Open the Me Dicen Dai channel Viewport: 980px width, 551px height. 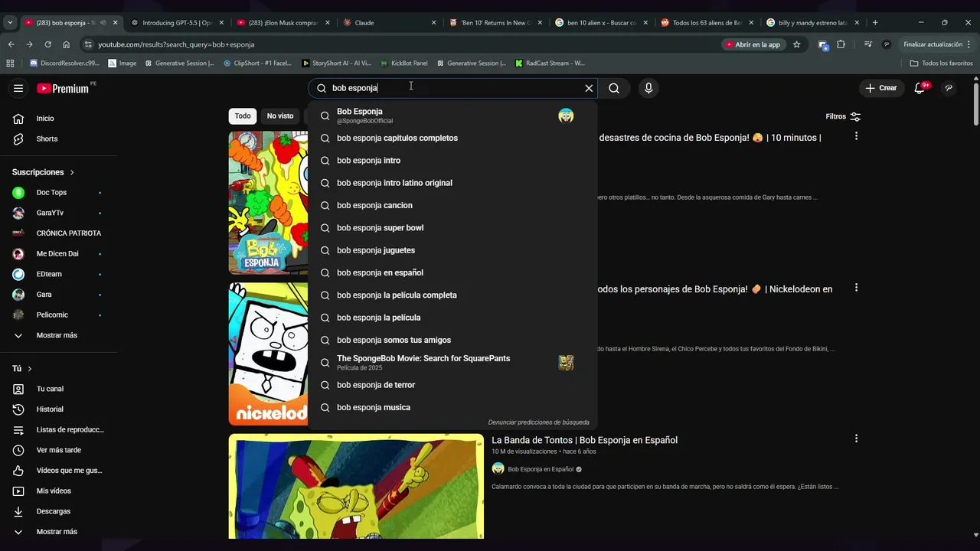[x=58, y=253]
